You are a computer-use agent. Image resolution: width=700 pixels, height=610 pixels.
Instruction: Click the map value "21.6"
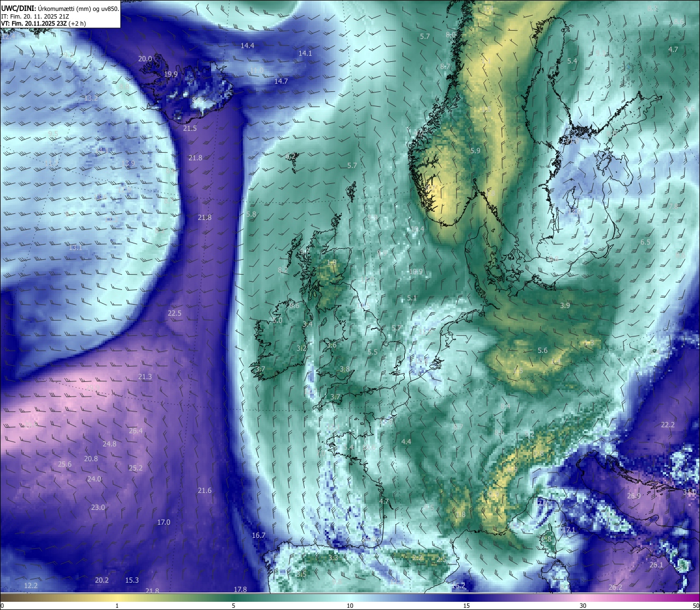click(x=205, y=490)
